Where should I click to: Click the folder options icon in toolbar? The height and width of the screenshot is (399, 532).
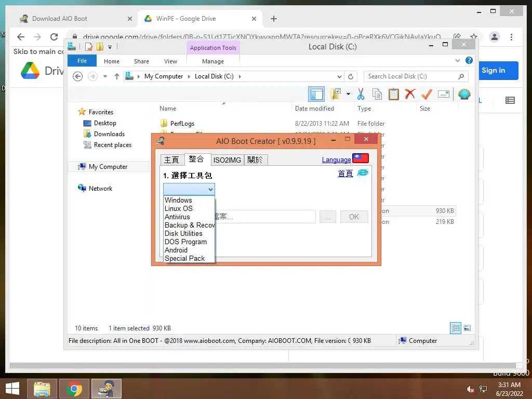(335, 94)
